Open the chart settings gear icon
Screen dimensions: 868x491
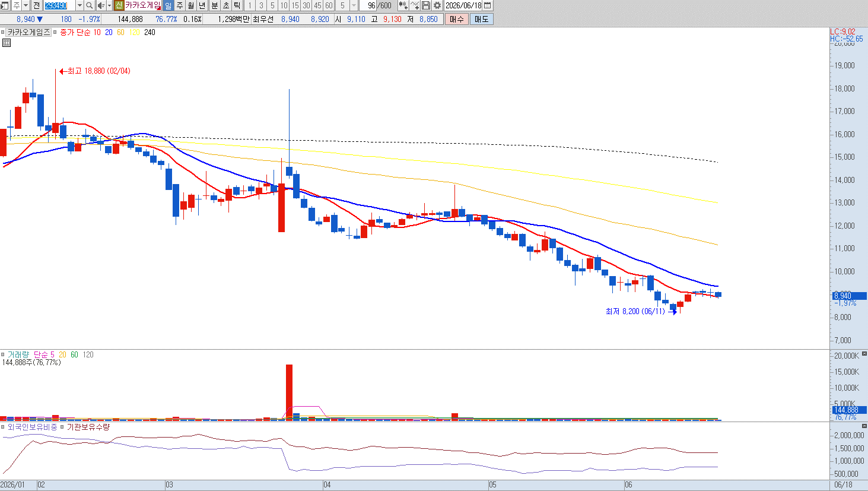[x=437, y=5]
